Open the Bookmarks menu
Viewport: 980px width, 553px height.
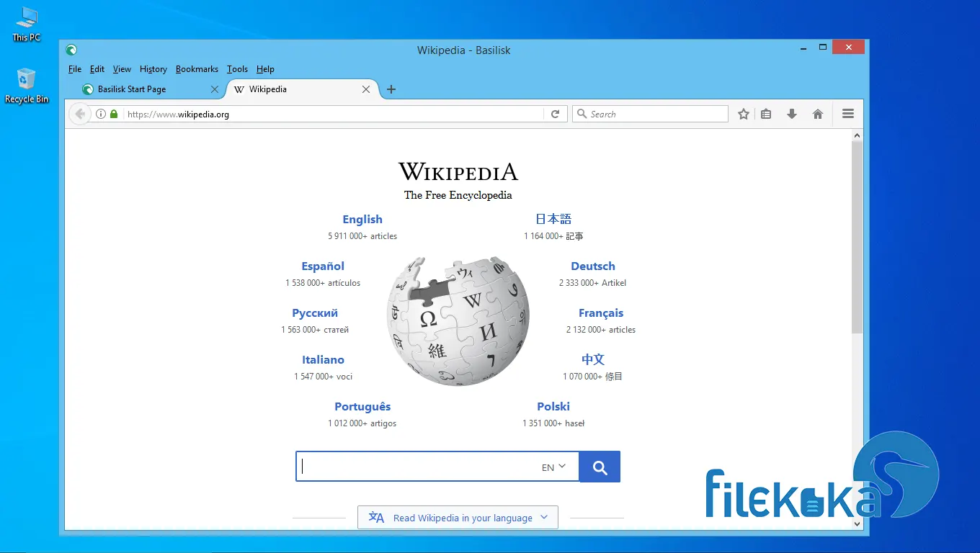(197, 69)
